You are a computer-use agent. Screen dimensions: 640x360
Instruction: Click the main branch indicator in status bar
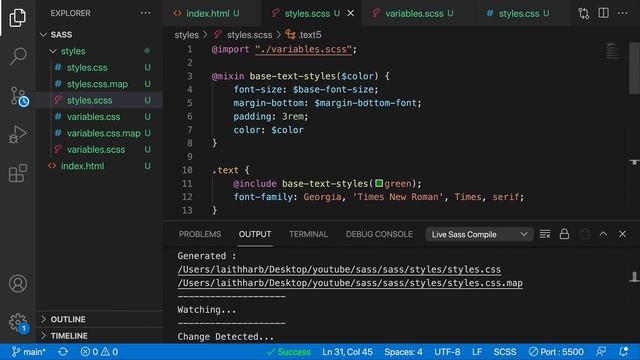point(29,351)
